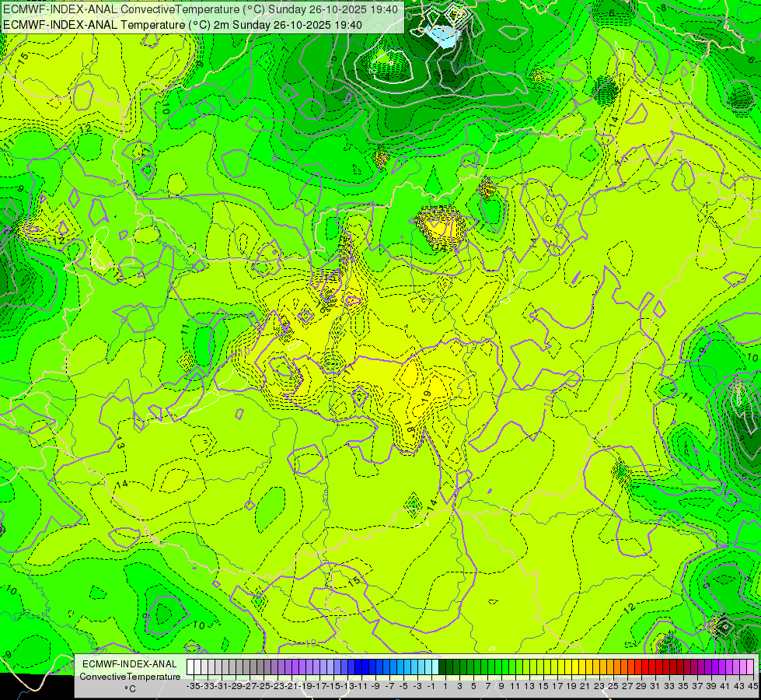Click the ConvectiveTemperature legend caption
This screenshot has width=761, height=700.
point(130,677)
